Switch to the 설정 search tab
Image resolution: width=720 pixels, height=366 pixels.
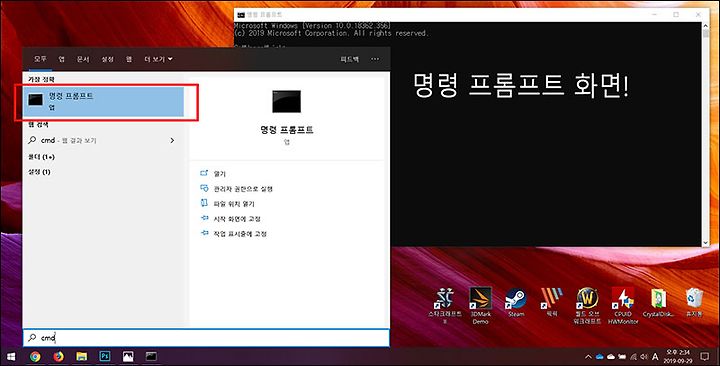click(107, 59)
